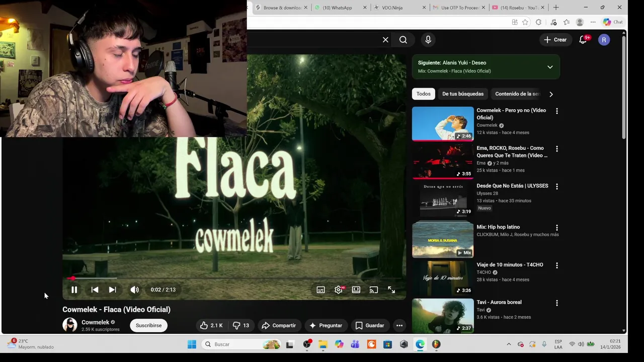Add this page to favorites star
The width and height of the screenshot is (644, 362).
[525, 22]
